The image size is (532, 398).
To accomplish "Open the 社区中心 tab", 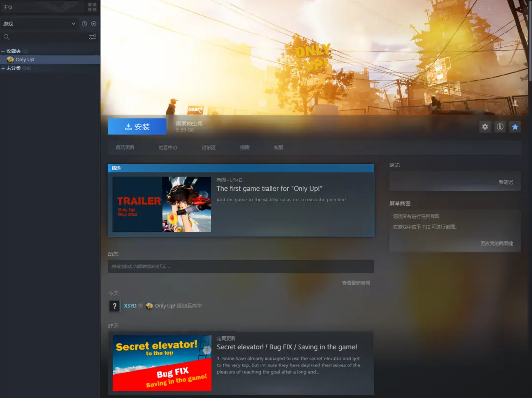I will [168, 147].
